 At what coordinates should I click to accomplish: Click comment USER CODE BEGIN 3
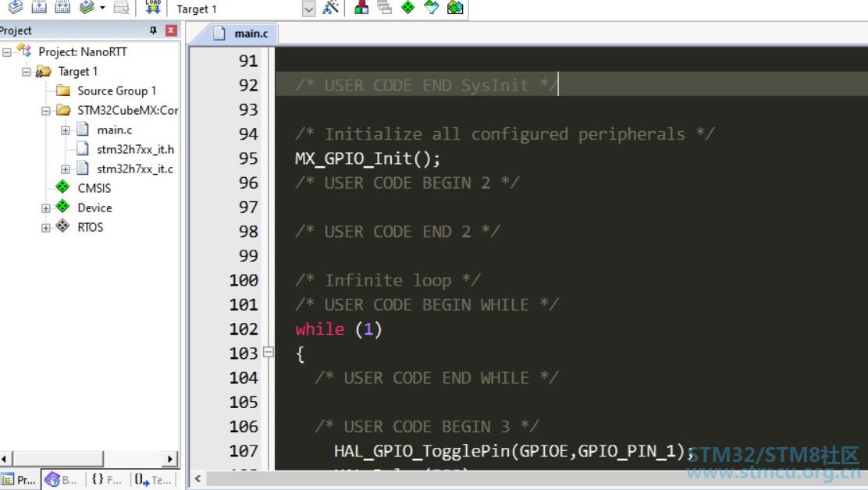point(427,426)
